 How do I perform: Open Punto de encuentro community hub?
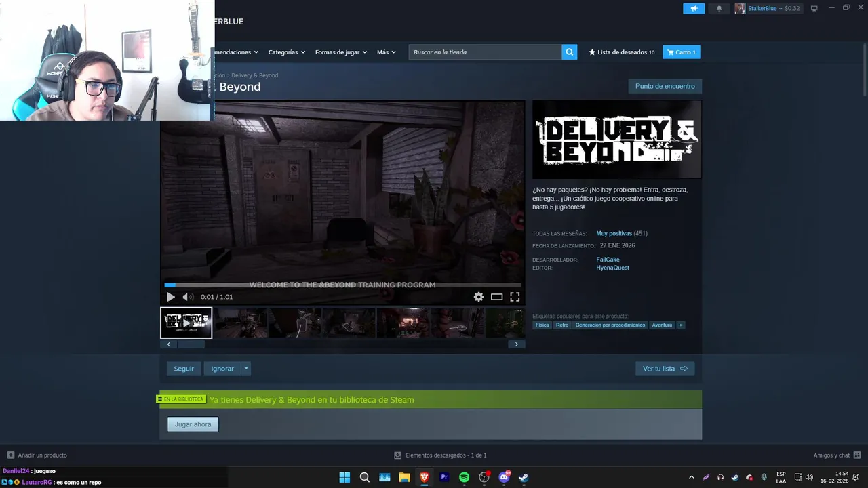[665, 86]
